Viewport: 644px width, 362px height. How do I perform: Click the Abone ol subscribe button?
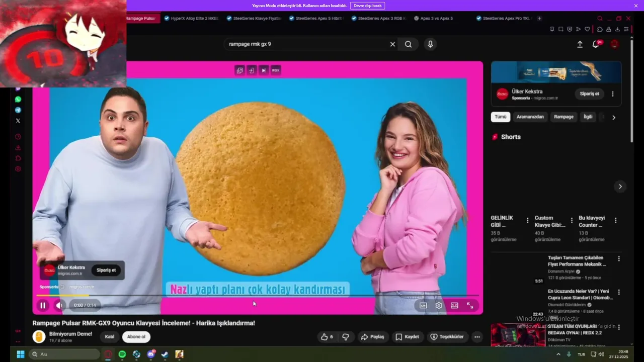coord(136,337)
